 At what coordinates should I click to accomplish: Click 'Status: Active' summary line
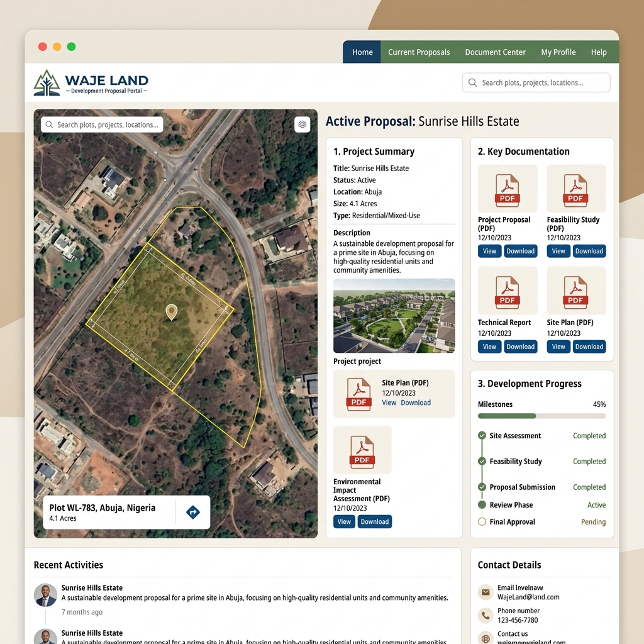355,180
